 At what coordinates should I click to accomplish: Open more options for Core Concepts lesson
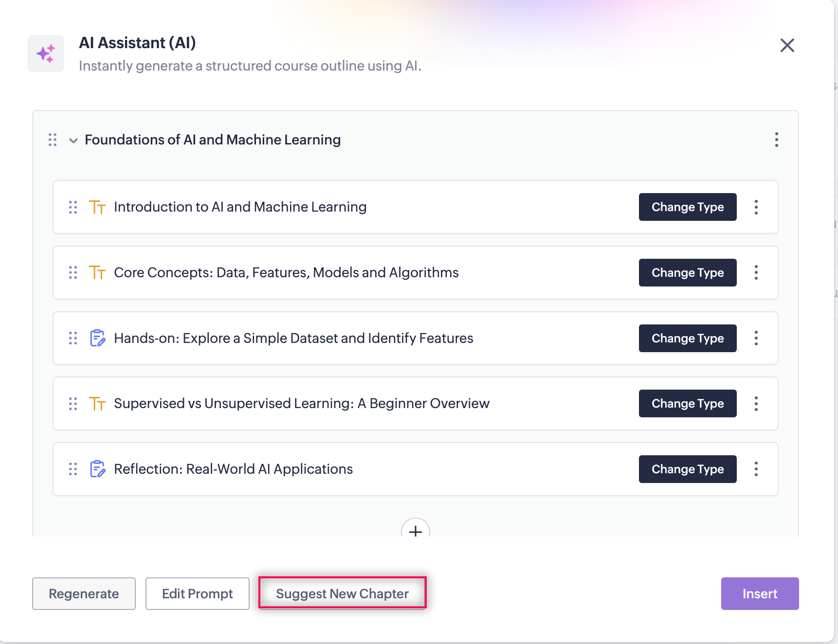(756, 272)
